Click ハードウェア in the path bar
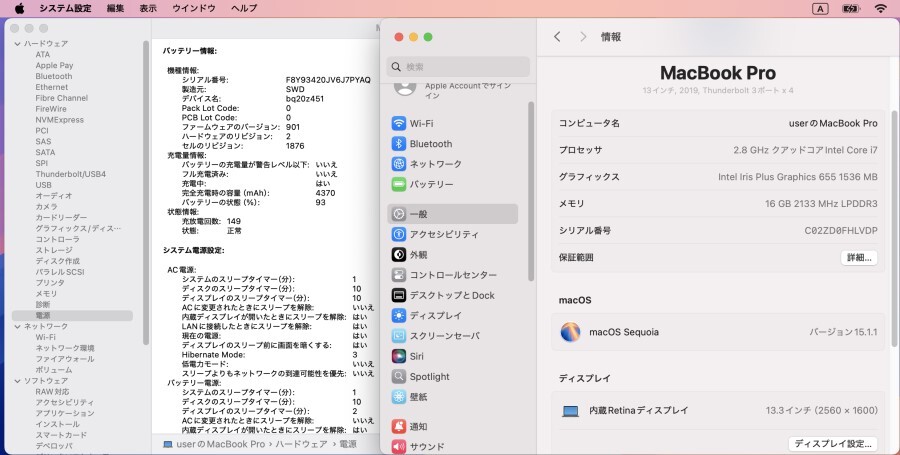This screenshot has width=900, height=455. click(x=301, y=444)
